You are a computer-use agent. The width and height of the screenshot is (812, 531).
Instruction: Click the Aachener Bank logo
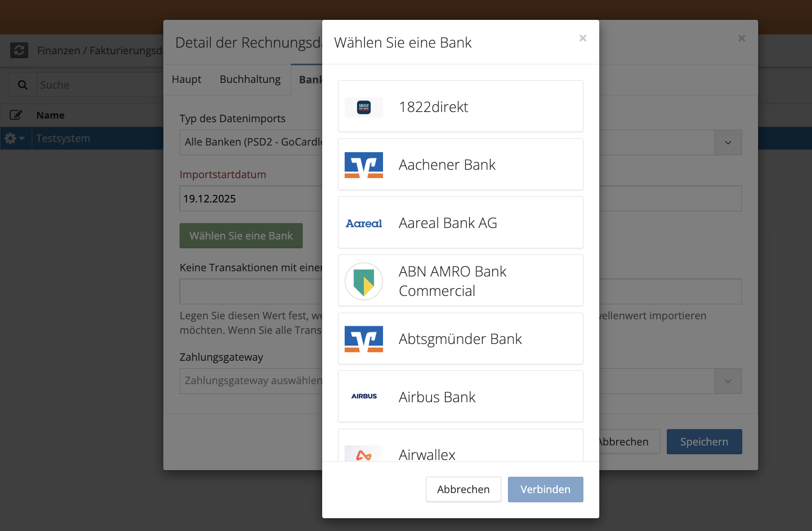(364, 165)
